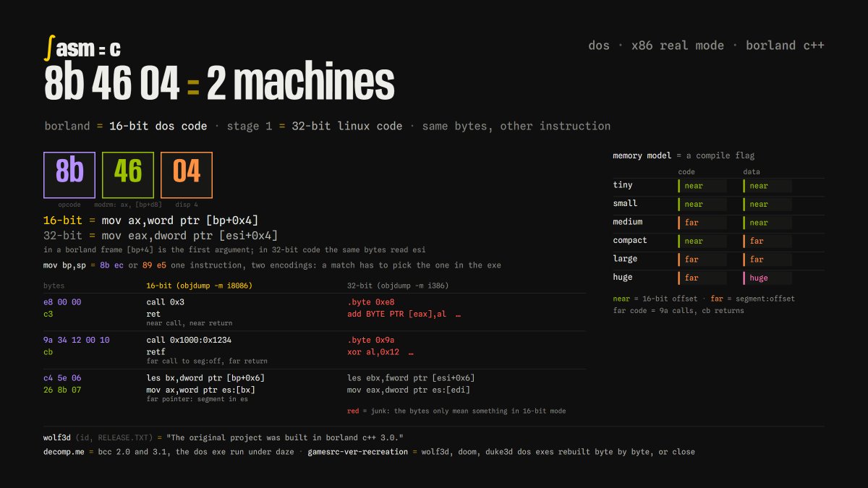Click 'far pointer: segment in es' note
Screen dimensions: 868x488
(x=197, y=398)
